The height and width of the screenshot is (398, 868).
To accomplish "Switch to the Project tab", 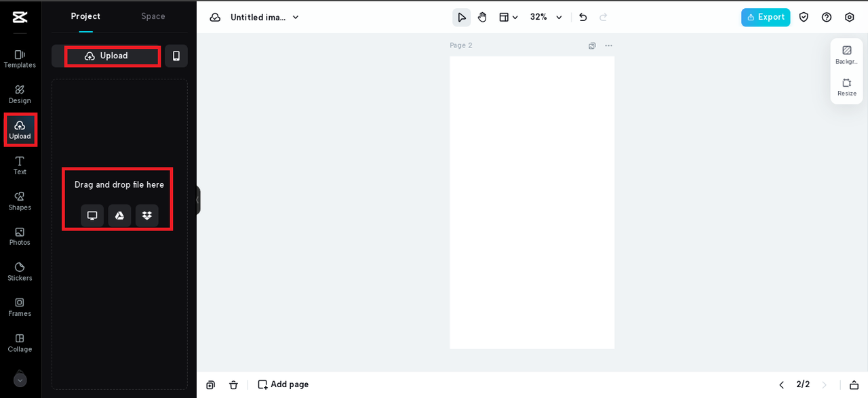I will tap(85, 16).
